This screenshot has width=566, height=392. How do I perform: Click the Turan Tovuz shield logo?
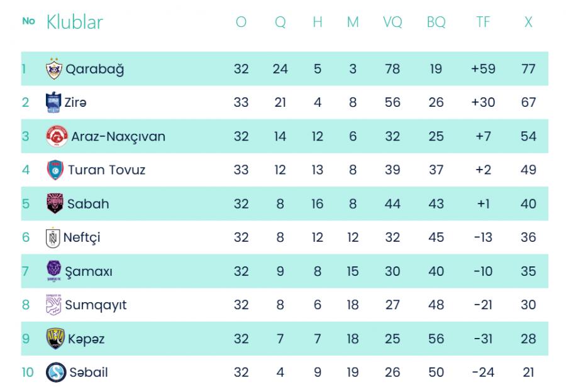point(55,170)
